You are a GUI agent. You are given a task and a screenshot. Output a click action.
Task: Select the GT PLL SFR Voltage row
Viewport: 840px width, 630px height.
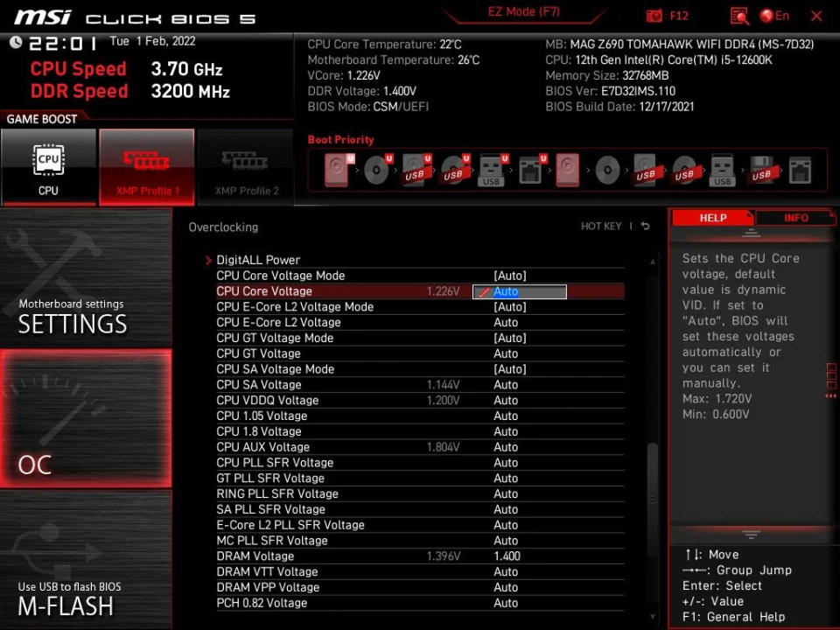pyautogui.click(x=420, y=478)
